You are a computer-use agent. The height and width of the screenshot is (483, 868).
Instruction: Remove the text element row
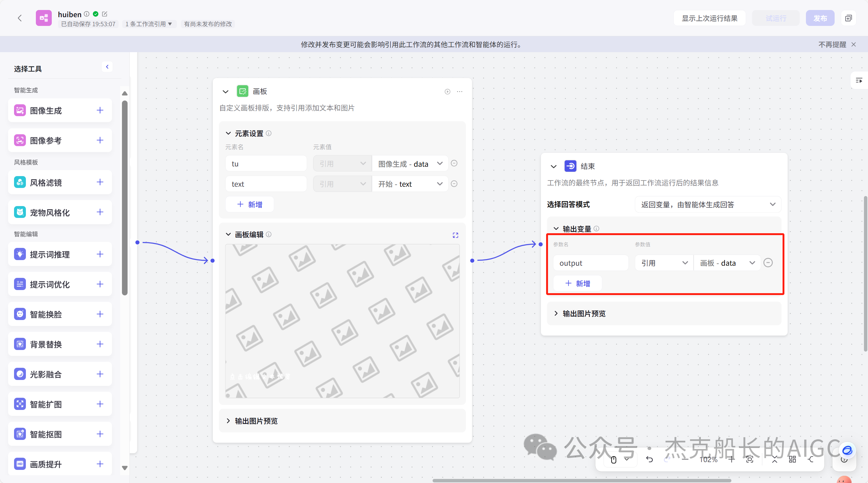[454, 184]
